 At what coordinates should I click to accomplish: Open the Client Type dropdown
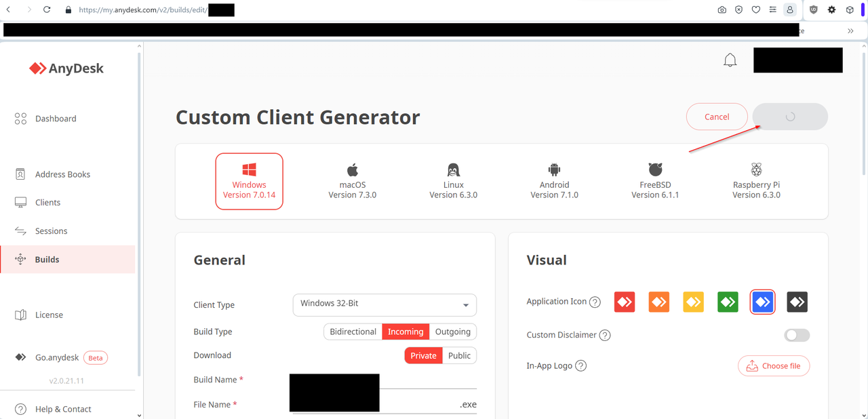pos(384,304)
